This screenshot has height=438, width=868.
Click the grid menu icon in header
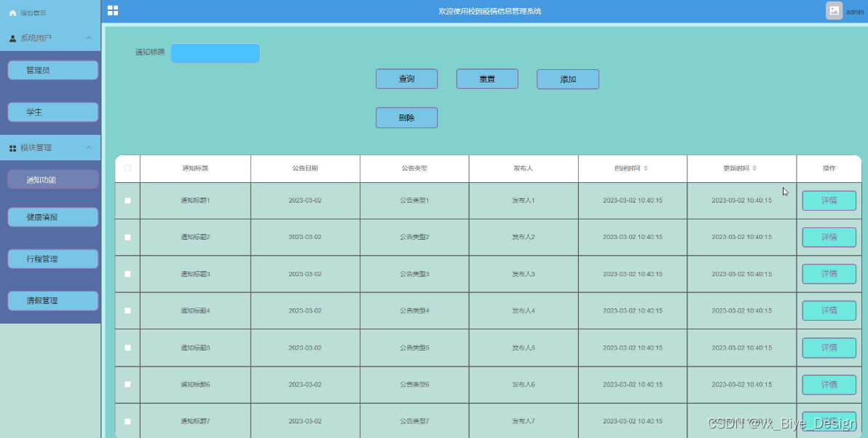tap(113, 10)
